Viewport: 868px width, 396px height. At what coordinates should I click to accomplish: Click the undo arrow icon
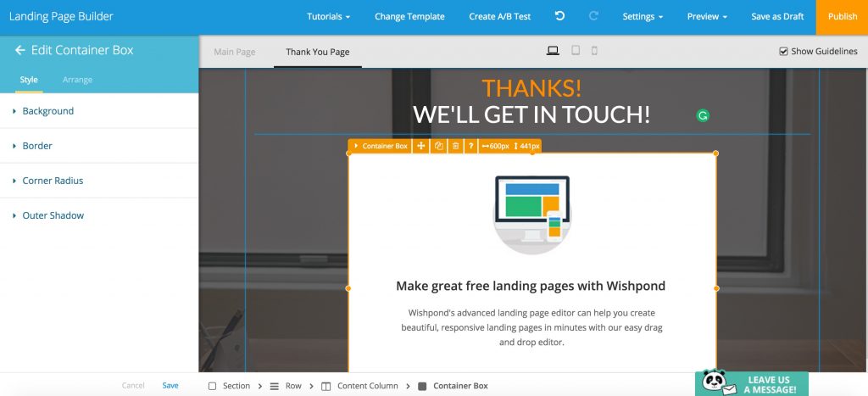point(559,16)
